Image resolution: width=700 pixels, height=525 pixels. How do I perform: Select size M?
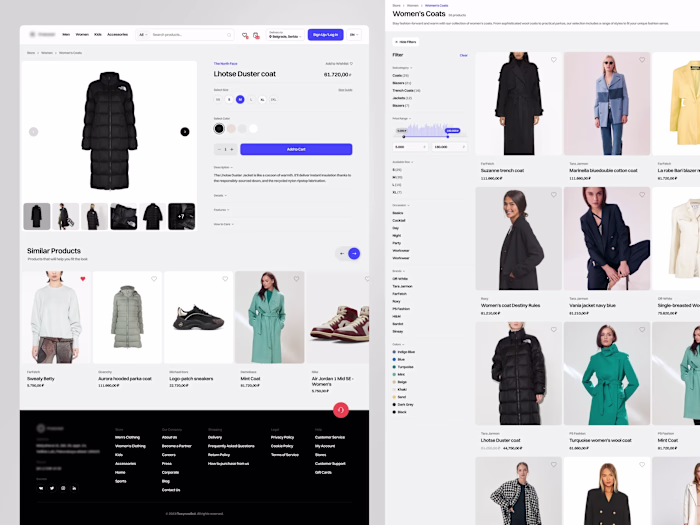[x=240, y=100]
